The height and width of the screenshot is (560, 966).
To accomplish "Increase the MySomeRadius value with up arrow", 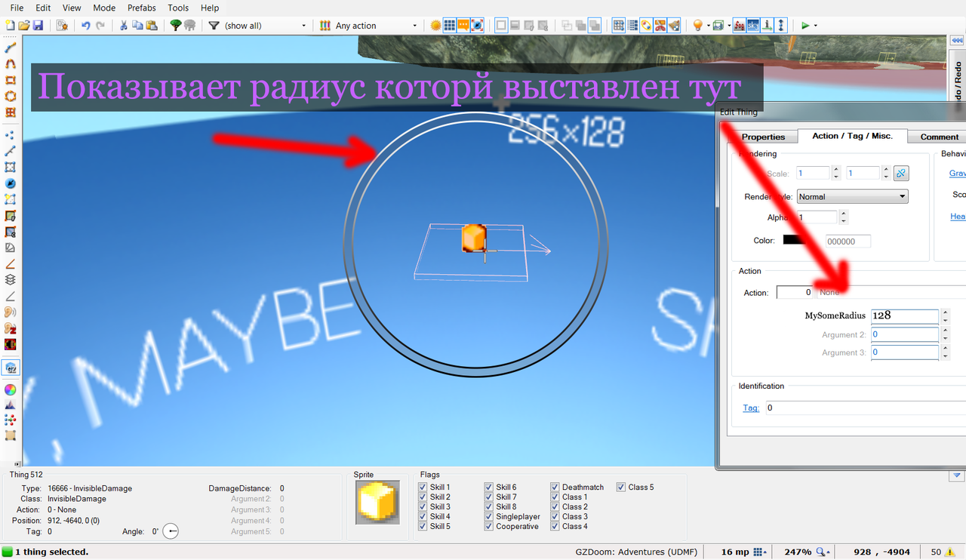I will coord(946,312).
